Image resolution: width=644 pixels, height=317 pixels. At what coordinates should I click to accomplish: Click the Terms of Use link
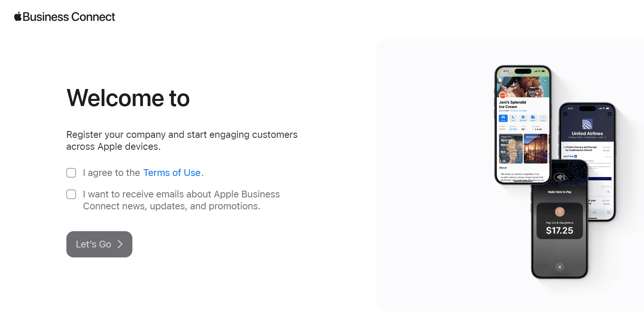click(172, 173)
